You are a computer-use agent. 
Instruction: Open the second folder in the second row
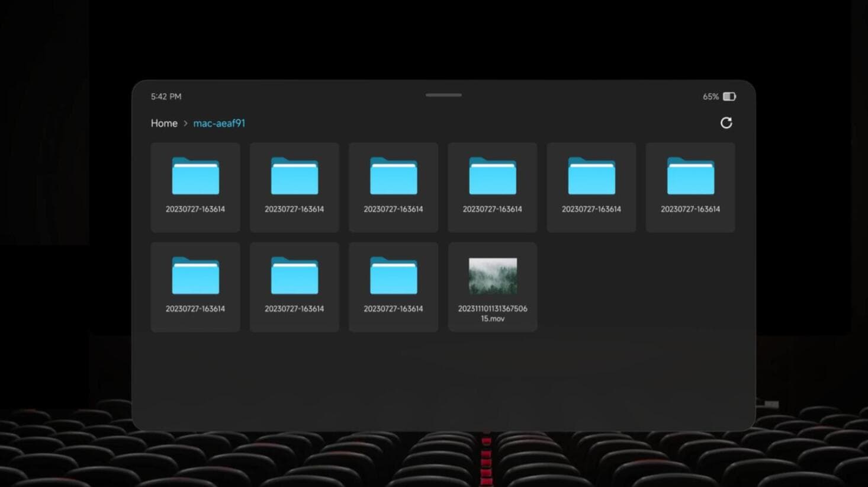click(x=294, y=287)
